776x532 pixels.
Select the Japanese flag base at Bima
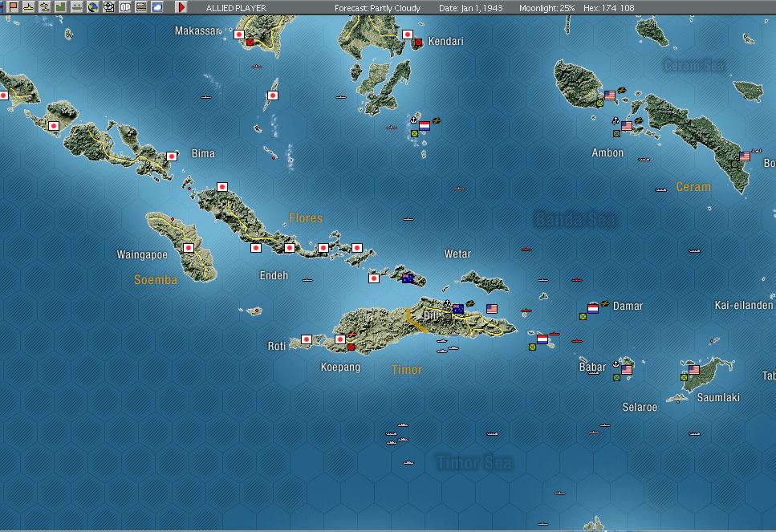(x=172, y=156)
